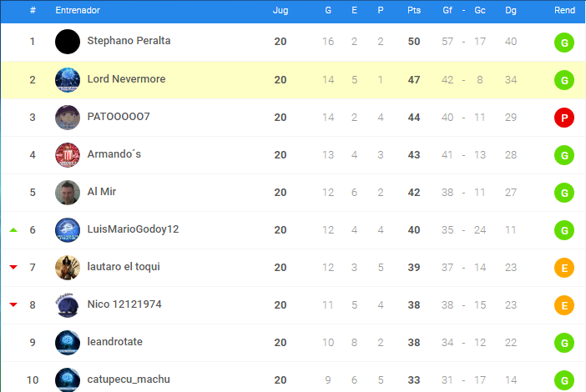Click the red P result badge for PATOOOOO7

(x=564, y=118)
